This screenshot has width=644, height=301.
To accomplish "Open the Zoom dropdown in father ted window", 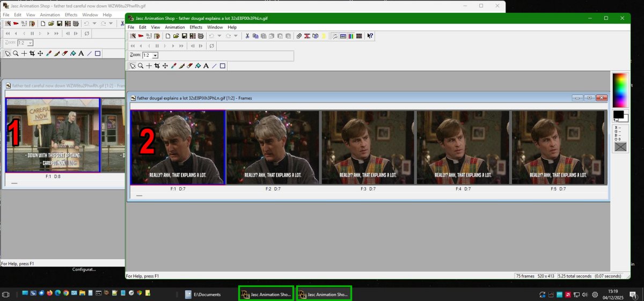I will [x=30, y=43].
